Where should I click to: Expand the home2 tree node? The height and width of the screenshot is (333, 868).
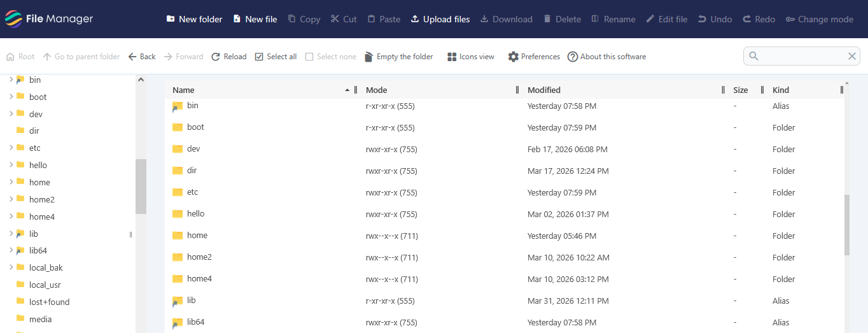click(x=11, y=199)
